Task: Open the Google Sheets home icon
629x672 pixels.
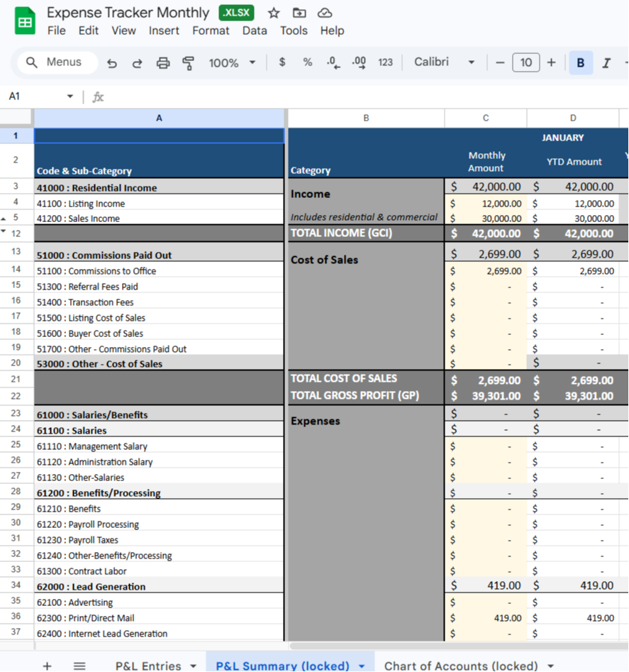Action: [x=25, y=21]
